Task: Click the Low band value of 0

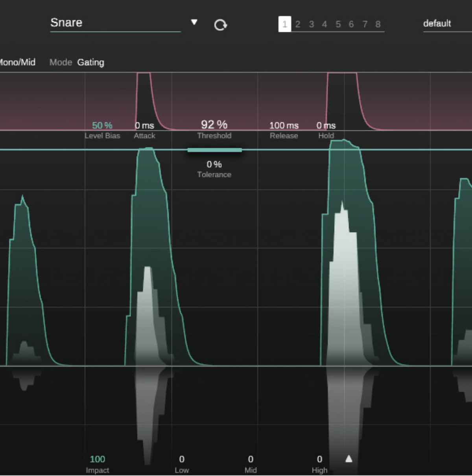Action: click(x=182, y=459)
